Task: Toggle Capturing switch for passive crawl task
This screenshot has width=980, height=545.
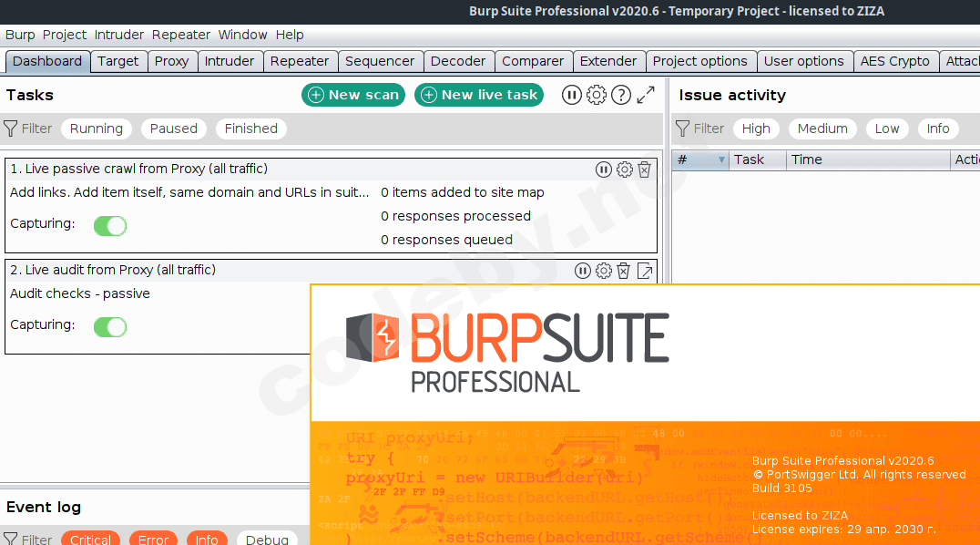Action: coord(110,225)
